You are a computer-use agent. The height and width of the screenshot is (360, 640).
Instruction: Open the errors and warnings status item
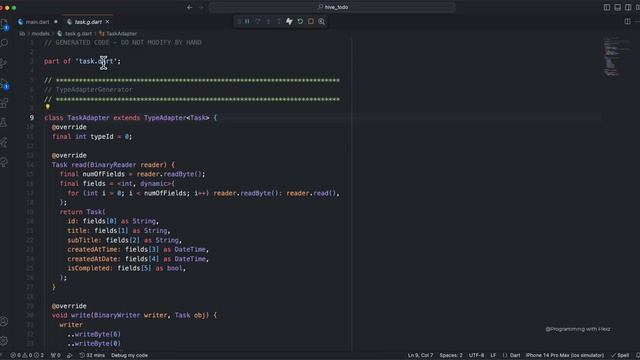coord(27,356)
